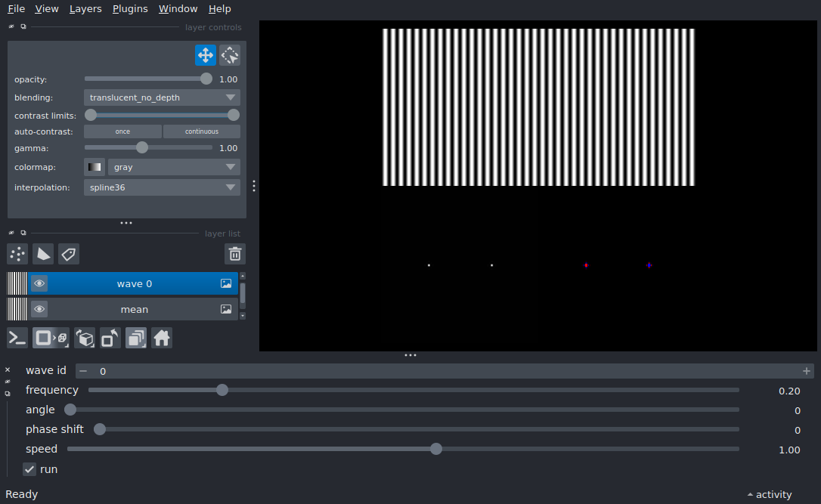821x504 pixels.
Task: Add a new labels layer
Action: (69, 254)
